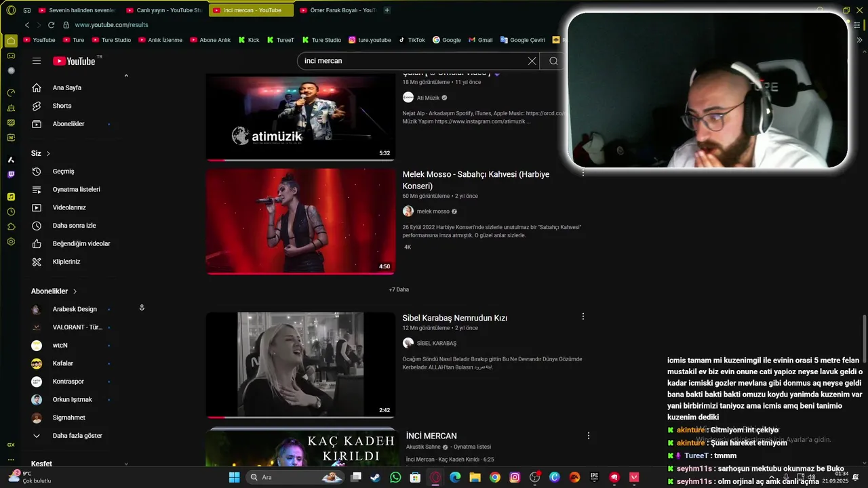Click the Windows taskbar search box
Image resolution: width=868 pixels, height=488 pixels.
click(294, 477)
